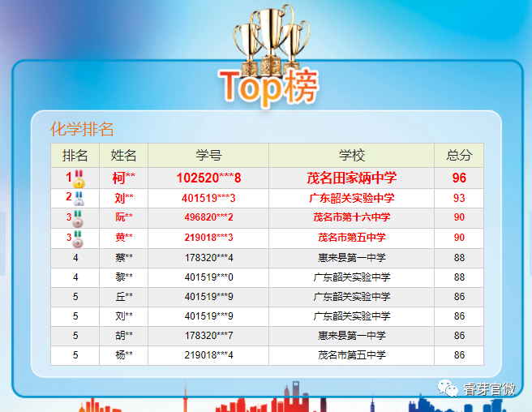
Task: Click 广东韶关实验中学 in the rank 2 row
Action: pyautogui.click(x=352, y=198)
